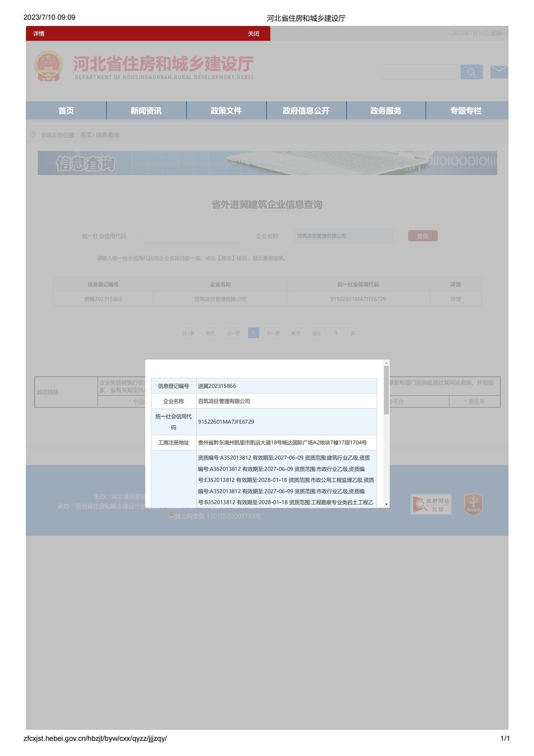Screen dimensions: 534x756
Task: Focus the 统一社会信用代码 input field
Action: click(191, 236)
